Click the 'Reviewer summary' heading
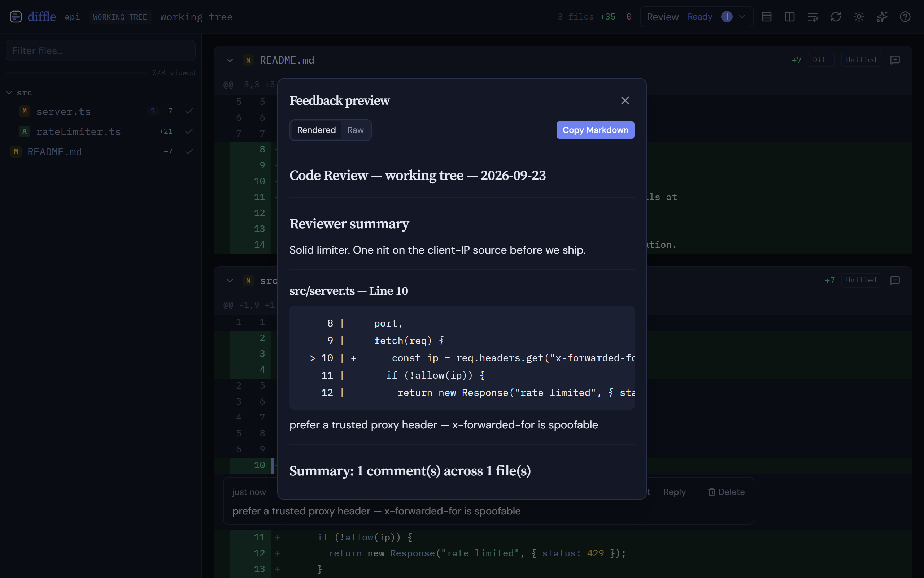The image size is (924, 578). (x=349, y=224)
